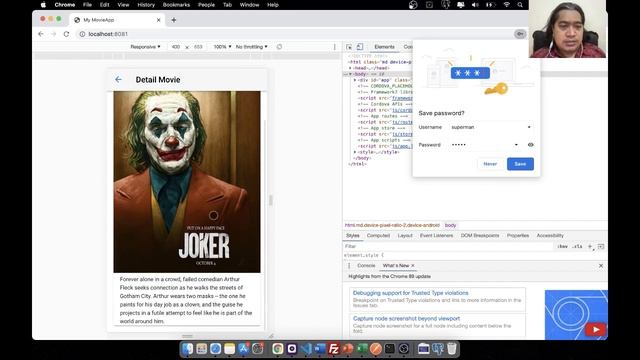The image size is (640, 360).
Task: Open Excel from the dock
Action: pos(362,349)
